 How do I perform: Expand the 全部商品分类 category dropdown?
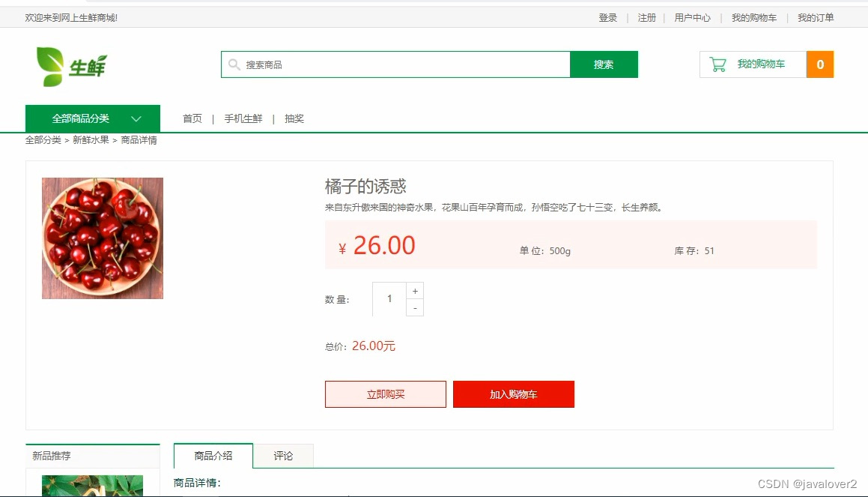click(82, 118)
